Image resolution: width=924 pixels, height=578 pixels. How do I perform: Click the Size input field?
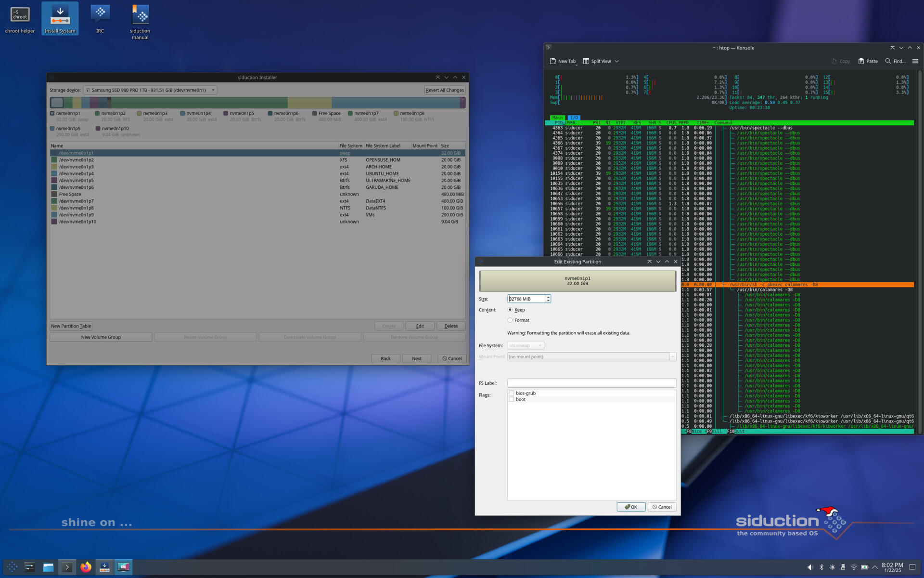(526, 299)
